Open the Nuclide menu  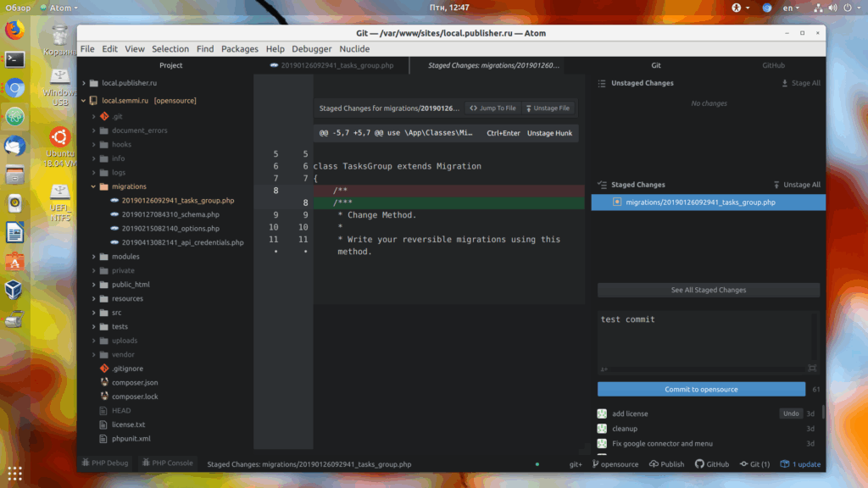coord(354,48)
